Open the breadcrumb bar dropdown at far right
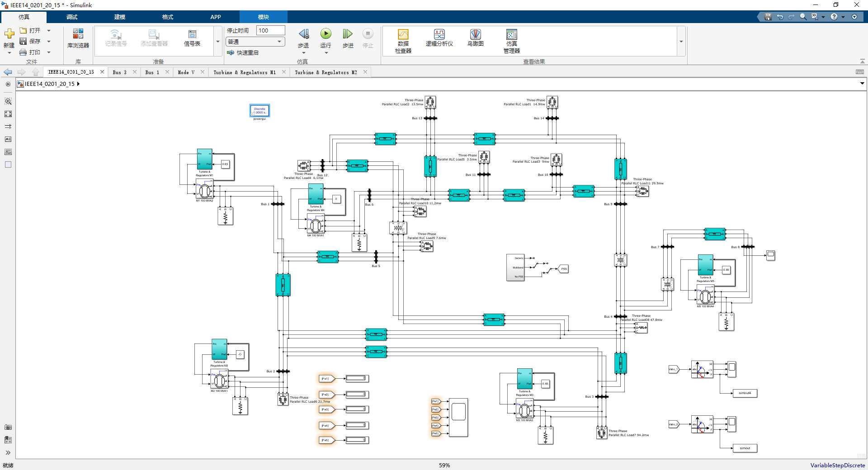The image size is (868, 470). click(862, 83)
